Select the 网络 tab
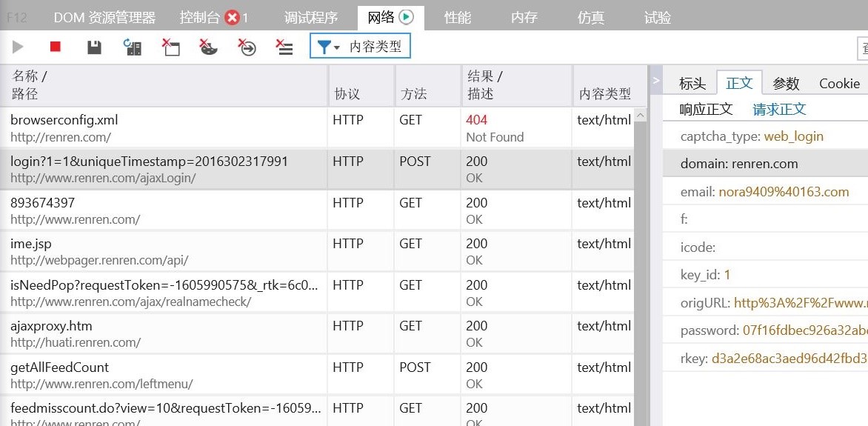Viewport: 868px width, 426px height. point(391,18)
